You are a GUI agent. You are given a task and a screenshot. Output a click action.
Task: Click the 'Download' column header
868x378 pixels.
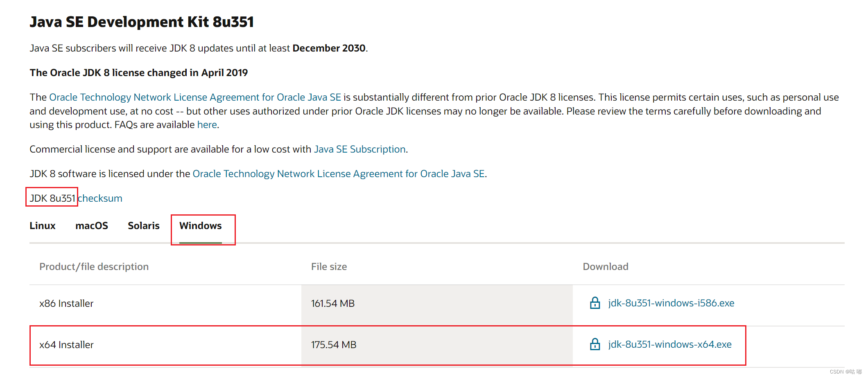[606, 267]
